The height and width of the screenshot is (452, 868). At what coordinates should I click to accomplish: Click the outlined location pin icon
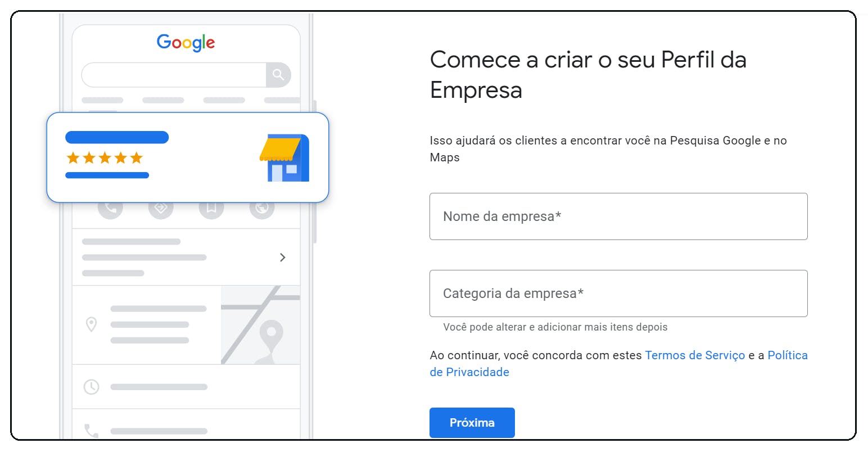click(x=91, y=324)
